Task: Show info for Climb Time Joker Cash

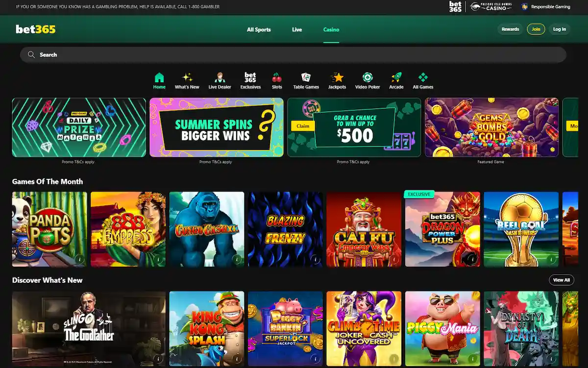Action: tap(393, 359)
